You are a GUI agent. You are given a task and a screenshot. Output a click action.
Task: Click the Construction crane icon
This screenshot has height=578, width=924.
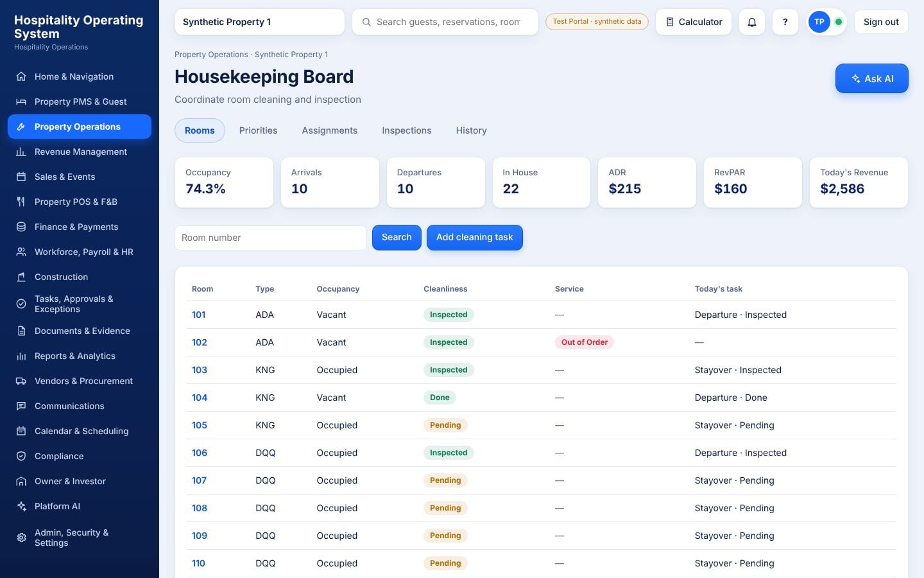tap(21, 277)
